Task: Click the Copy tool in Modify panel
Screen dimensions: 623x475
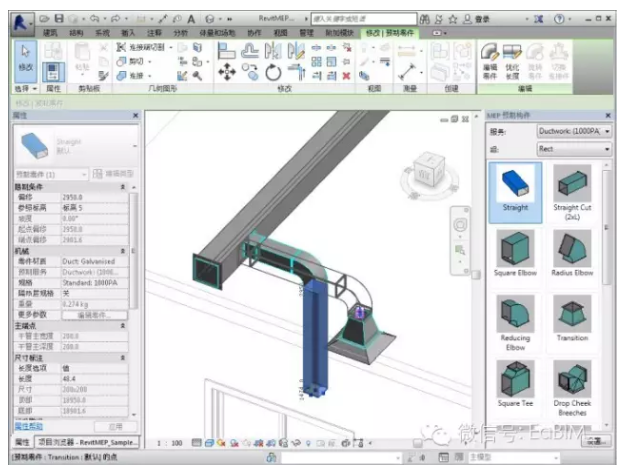Action: 250,72
